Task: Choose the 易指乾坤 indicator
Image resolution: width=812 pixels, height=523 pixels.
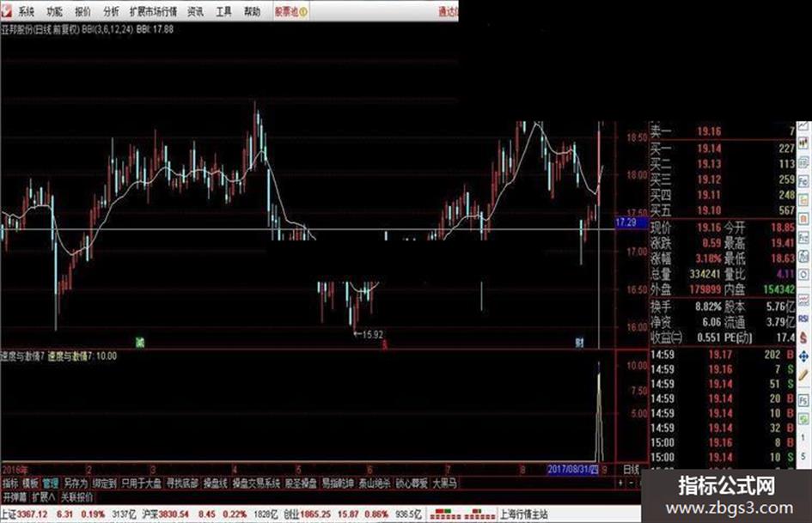Action: tap(339, 483)
